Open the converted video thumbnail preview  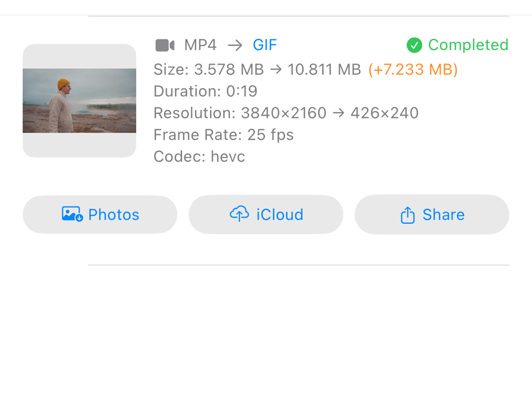pyautogui.click(x=79, y=101)
